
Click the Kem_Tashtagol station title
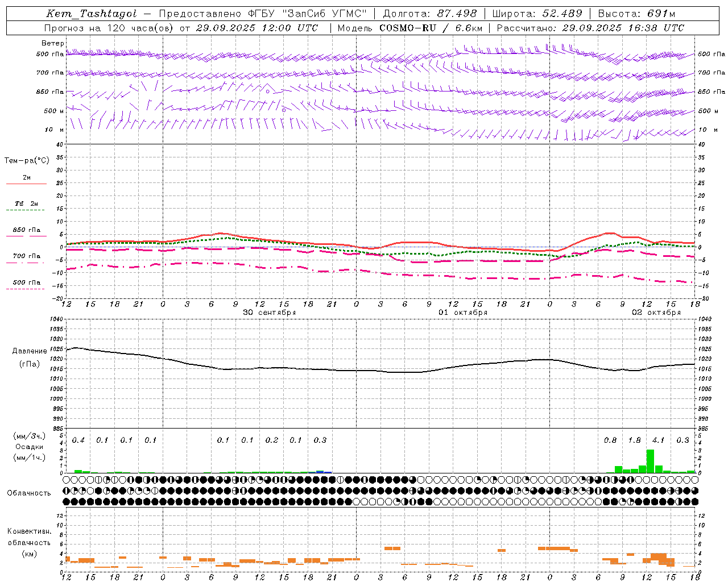[x=92, y=14]
